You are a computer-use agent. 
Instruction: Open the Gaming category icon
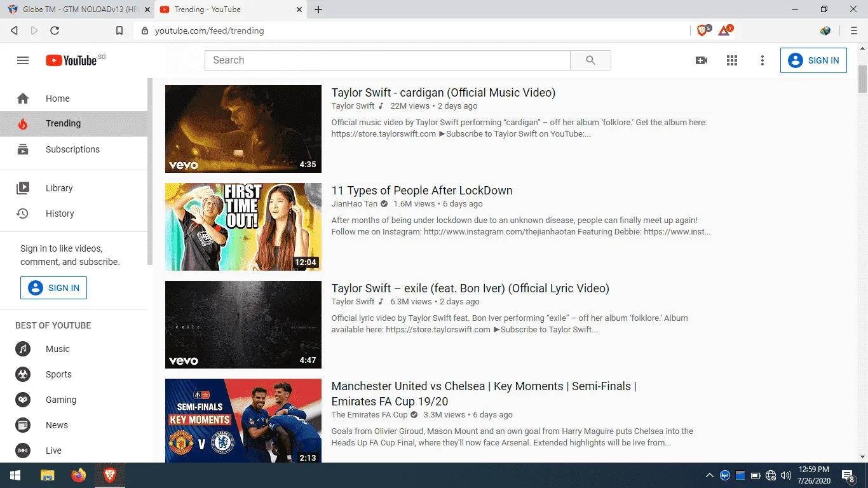[x=23, y=400]
